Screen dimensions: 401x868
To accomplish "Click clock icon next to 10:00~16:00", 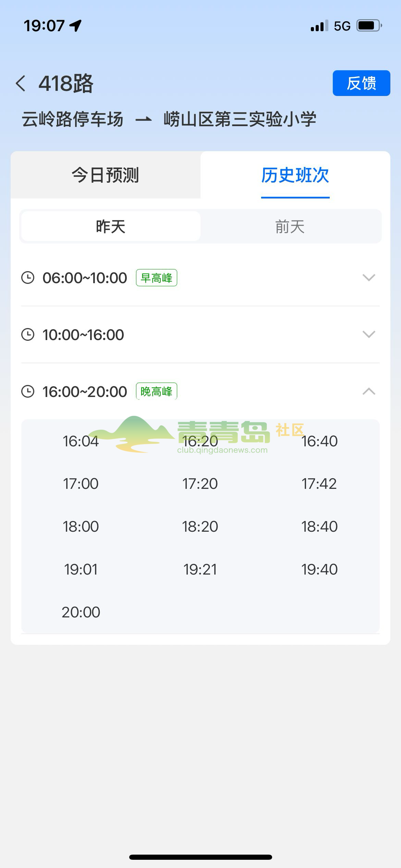I will point(28,335).
